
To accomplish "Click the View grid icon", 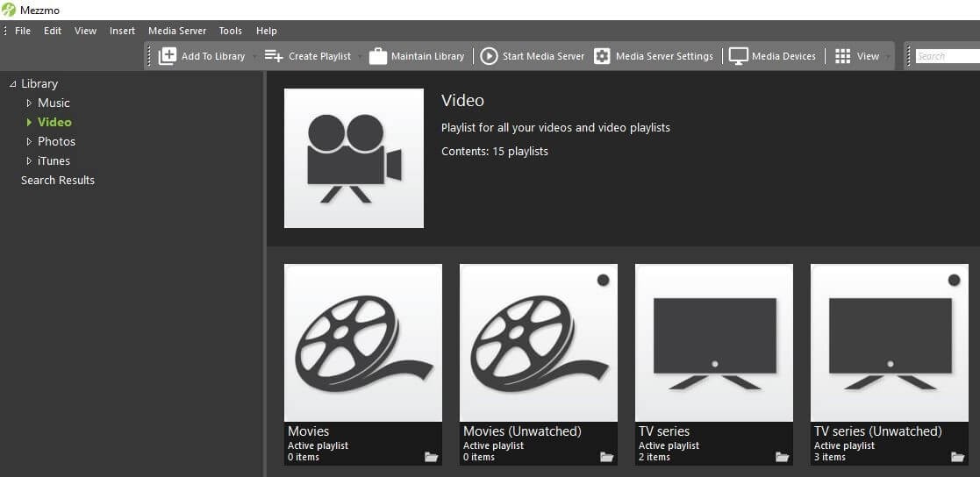I will point(842,56).
